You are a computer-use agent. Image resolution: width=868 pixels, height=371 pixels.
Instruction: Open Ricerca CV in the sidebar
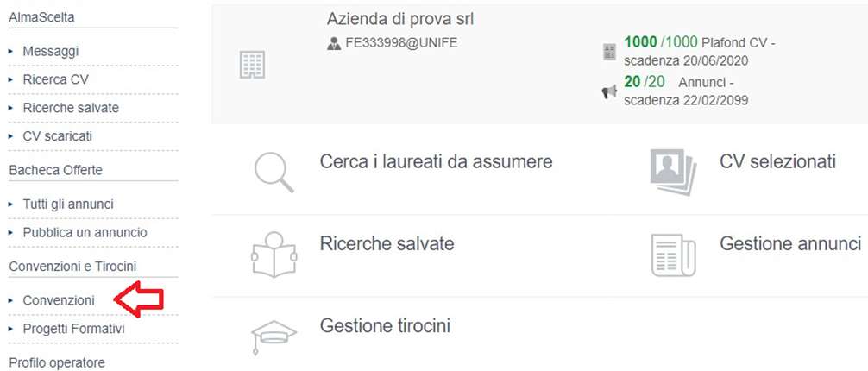(x=55, y=79)
